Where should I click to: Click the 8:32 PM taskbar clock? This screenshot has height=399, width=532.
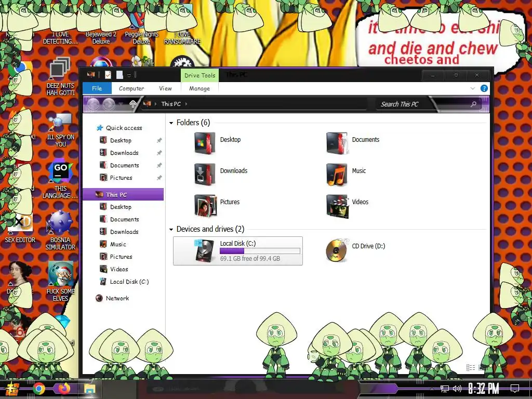(484, 389)
